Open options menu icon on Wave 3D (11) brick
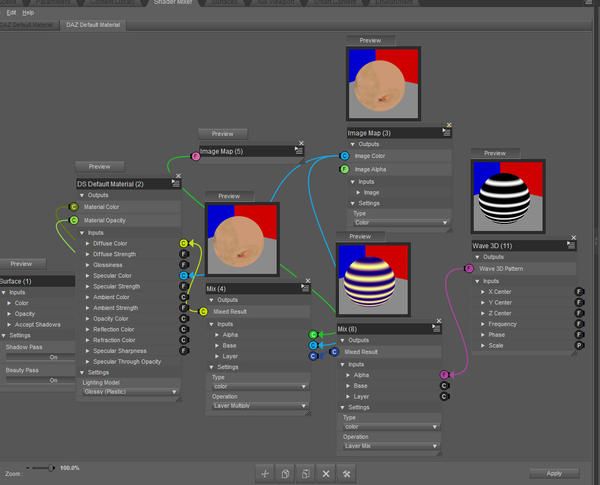The height and width of the screenshot is (485, 600). tap(571, 245)
